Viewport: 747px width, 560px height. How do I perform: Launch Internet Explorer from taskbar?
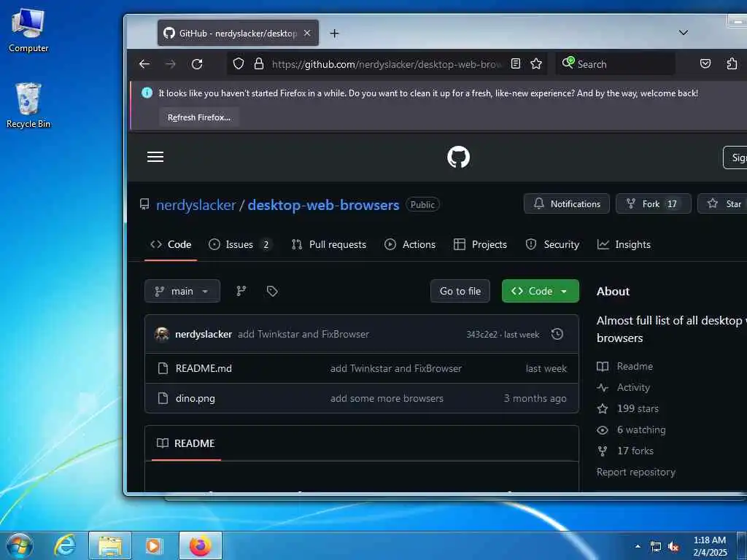64,545
